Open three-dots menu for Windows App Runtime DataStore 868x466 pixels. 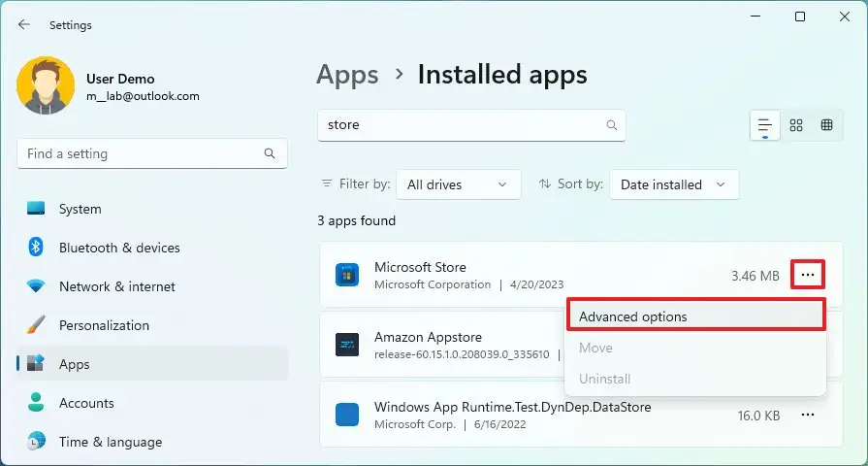click(808, 415)
